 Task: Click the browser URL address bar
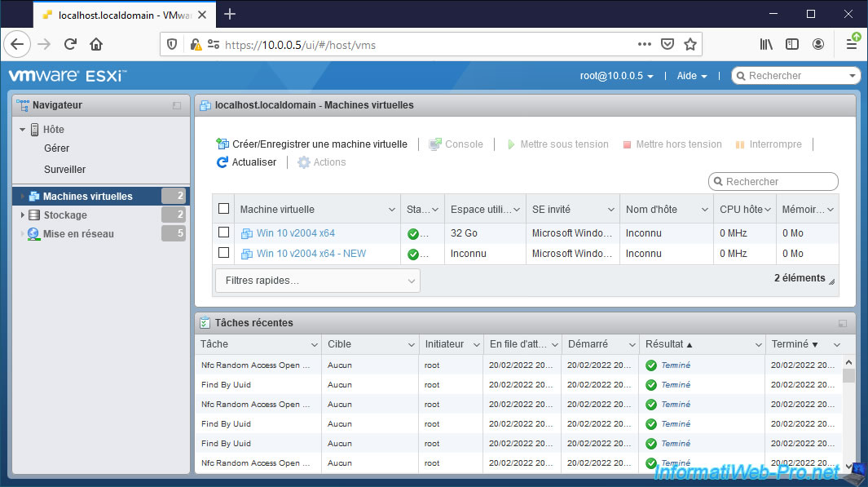click(x=429, y=45)
